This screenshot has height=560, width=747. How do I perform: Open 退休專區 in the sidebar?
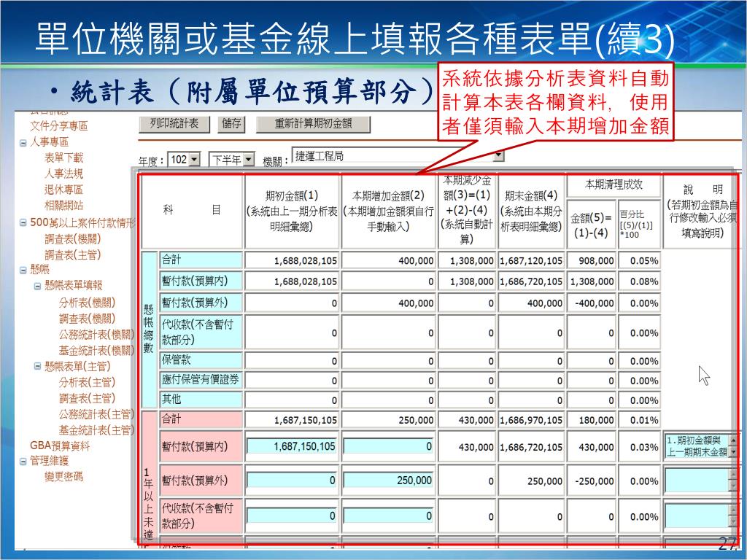63,190
